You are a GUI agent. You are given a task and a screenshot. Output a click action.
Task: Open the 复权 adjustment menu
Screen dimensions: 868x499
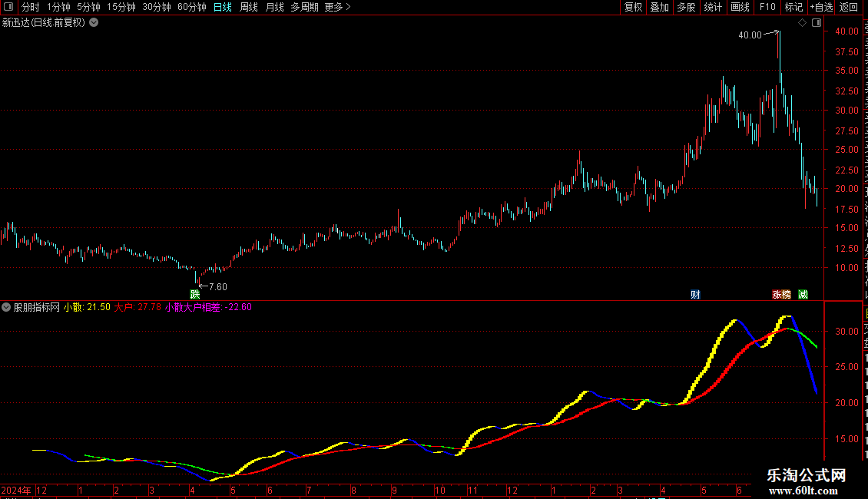click(633, 7)
